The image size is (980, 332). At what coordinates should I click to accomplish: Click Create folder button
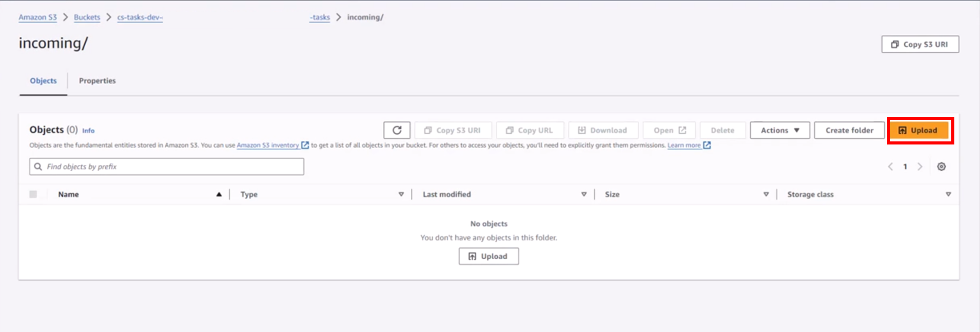coord(849,130)
